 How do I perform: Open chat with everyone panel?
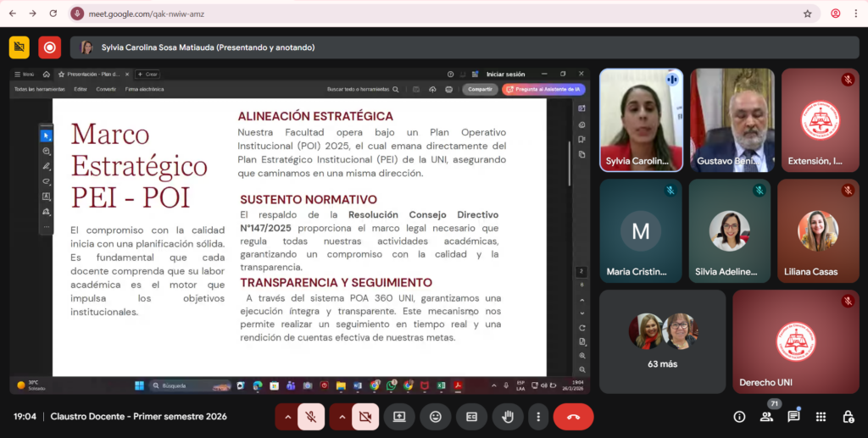pos(793,417)
